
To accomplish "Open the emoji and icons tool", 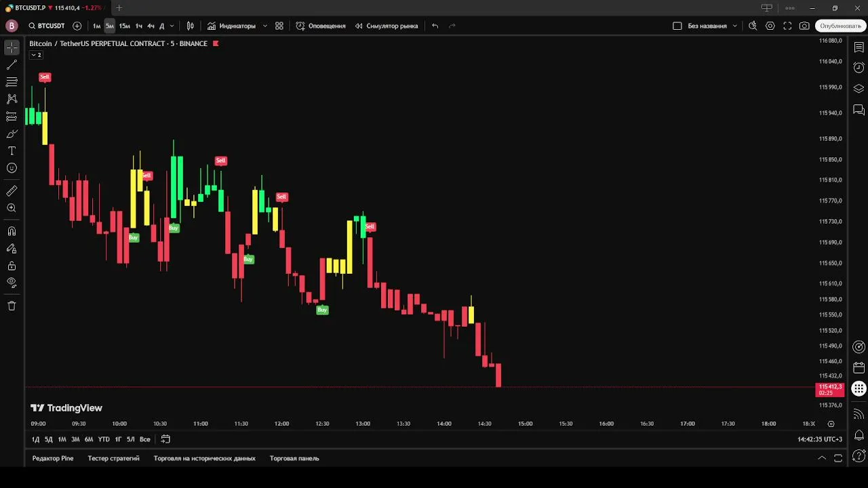I will (12, 168).
